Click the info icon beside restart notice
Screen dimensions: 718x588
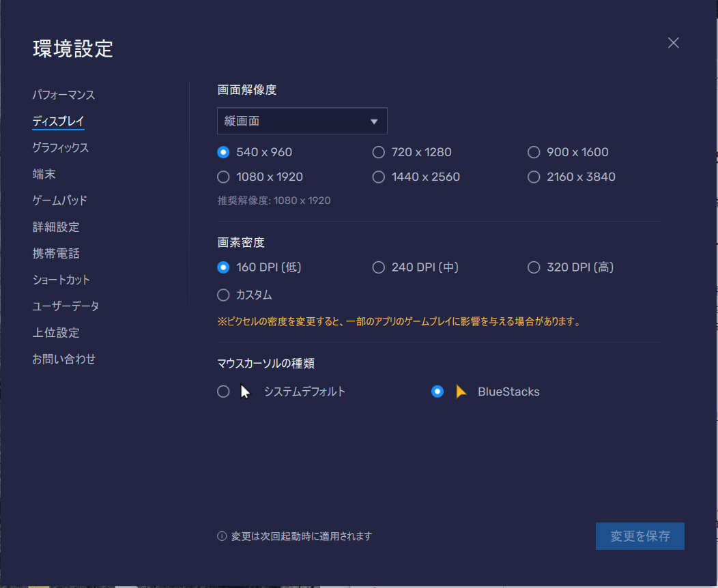pyautogui.click(x=222, y=536)
